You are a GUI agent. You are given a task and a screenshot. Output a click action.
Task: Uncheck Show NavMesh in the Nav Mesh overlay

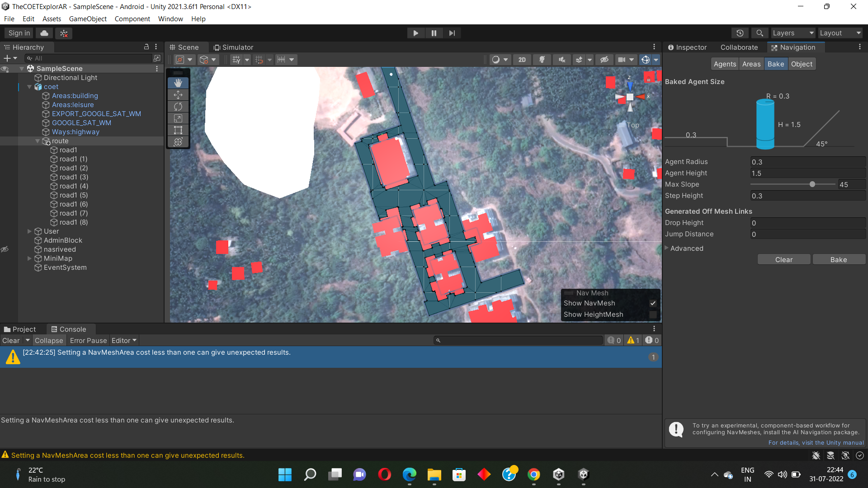[653, 303]
